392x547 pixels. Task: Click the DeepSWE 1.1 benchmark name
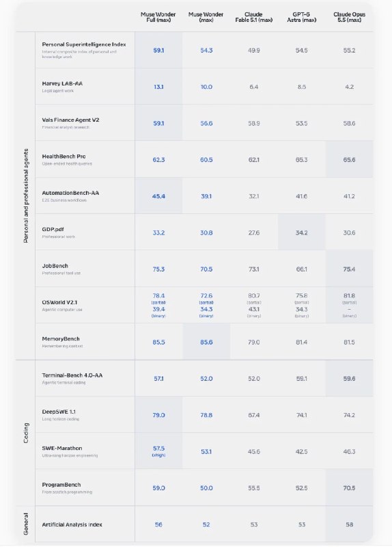pos(59,412)
